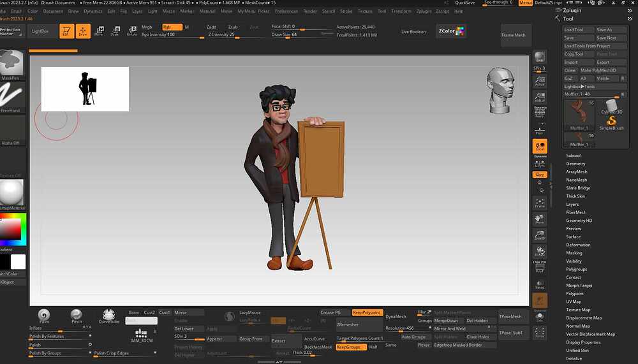
Task: Click the LightBox button
Action: (x=40, y=31)
